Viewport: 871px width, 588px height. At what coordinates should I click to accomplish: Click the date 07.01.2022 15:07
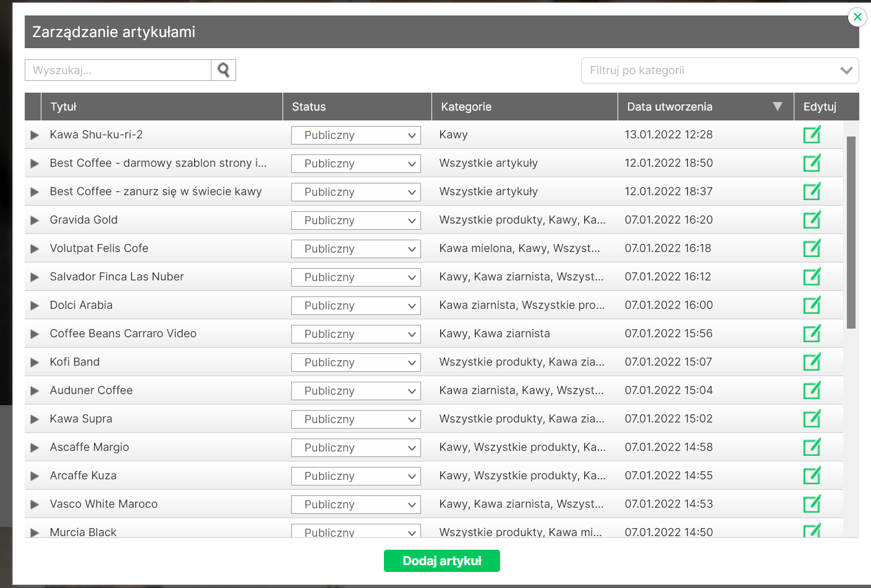(668, 362)
